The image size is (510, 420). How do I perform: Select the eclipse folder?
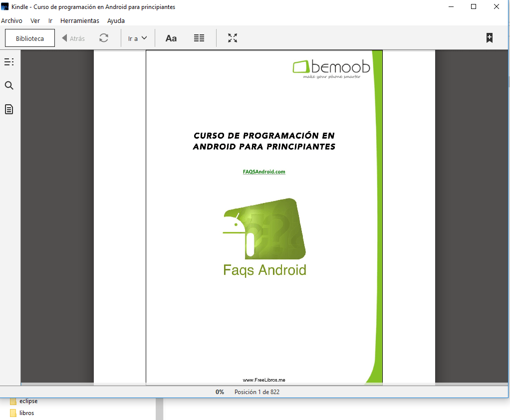click(28, 401)
